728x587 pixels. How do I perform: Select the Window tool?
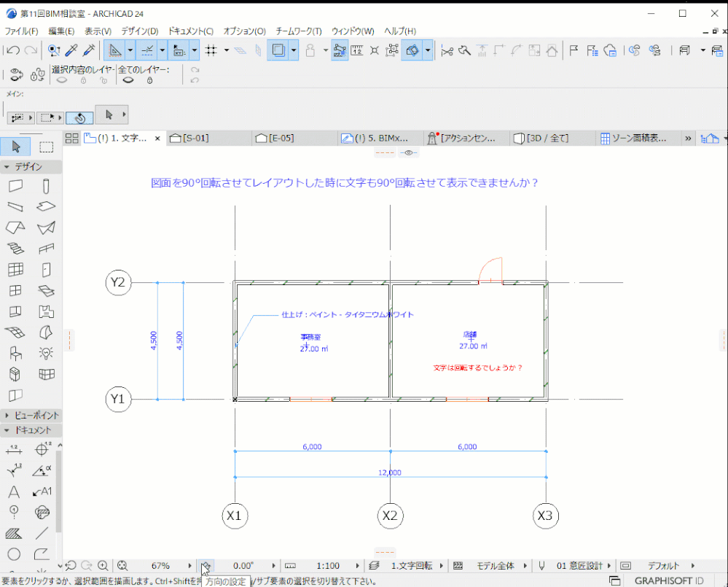click(15, 290)
